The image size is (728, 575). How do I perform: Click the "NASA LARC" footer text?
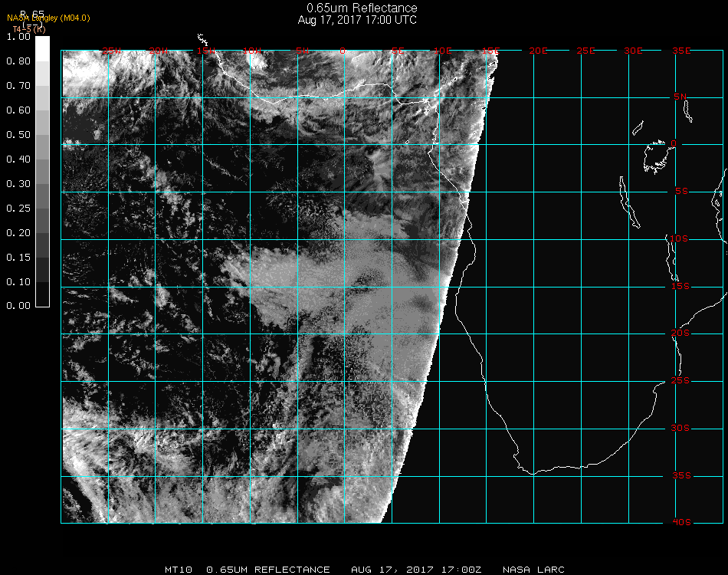tap(533, 570)
